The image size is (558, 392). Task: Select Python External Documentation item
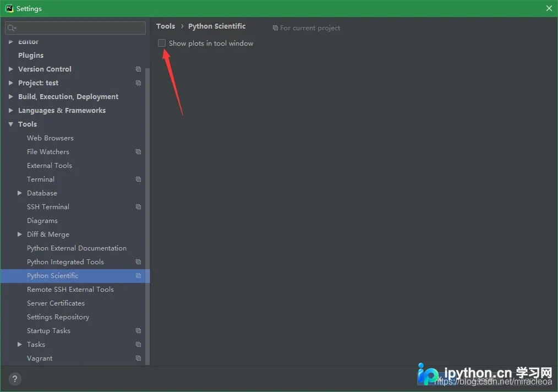pos(76,248)
